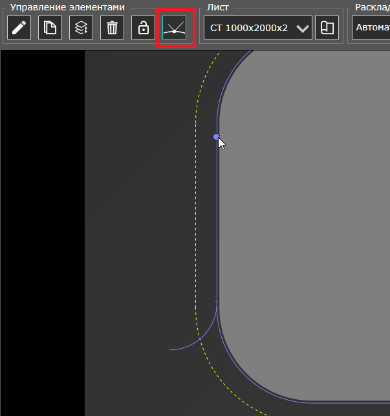
Task: Delete element with trash bin icon
Action: click(112, 27)
